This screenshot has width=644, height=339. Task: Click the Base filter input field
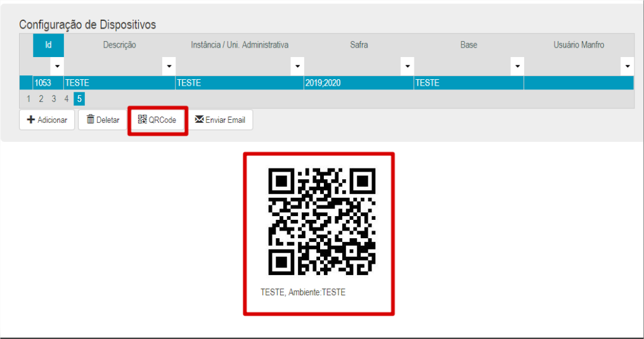[x=462, y=66]
